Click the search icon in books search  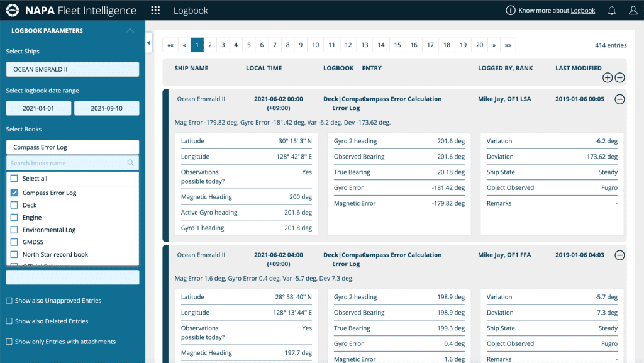(131, 163)
